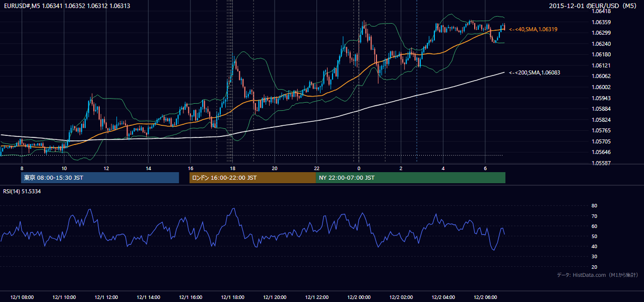Click RSI scale value 40
Screen dimensions: 644x302
594,246
